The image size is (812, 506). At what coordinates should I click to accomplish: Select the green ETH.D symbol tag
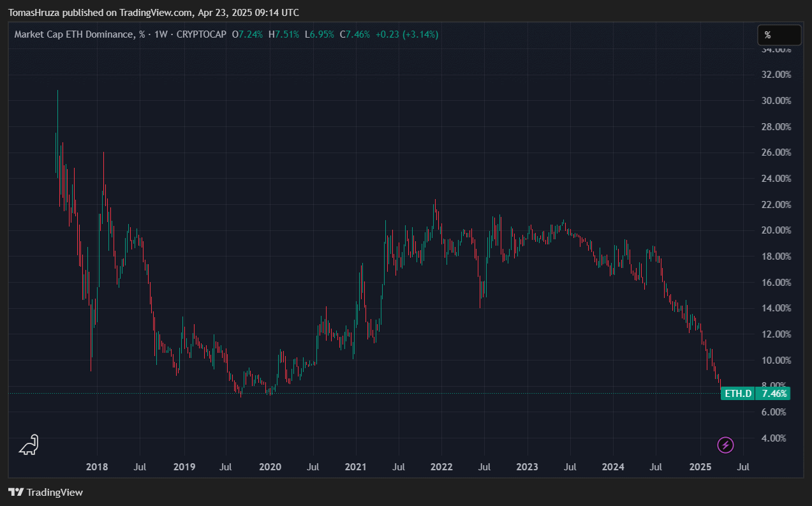(x=738, y=394)
